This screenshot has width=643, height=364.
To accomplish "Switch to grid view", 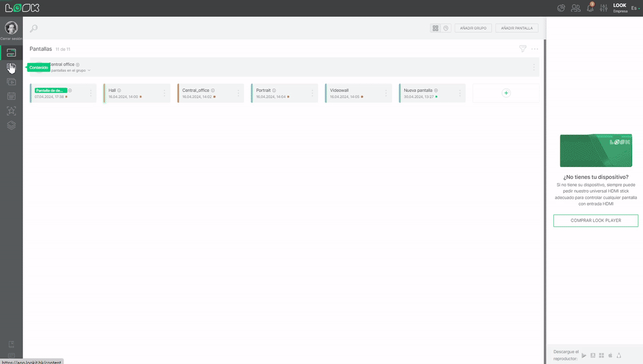I will [x=436, y=28].
